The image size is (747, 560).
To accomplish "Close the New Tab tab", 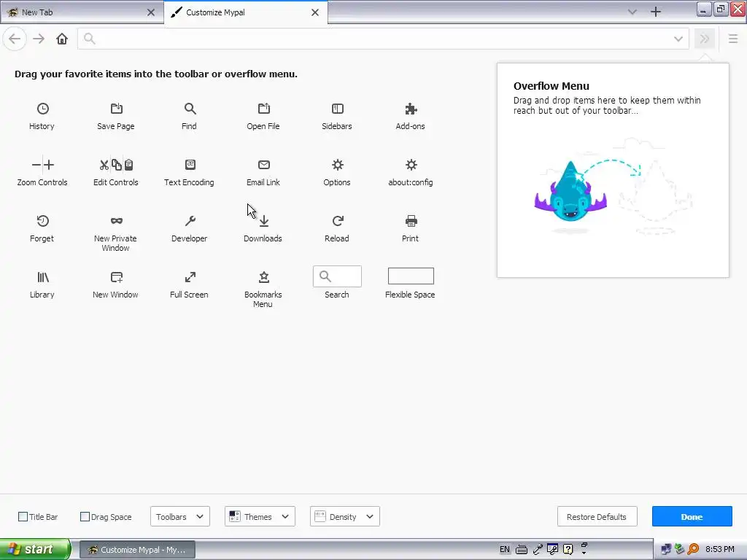I will click(x=151, y=12).
